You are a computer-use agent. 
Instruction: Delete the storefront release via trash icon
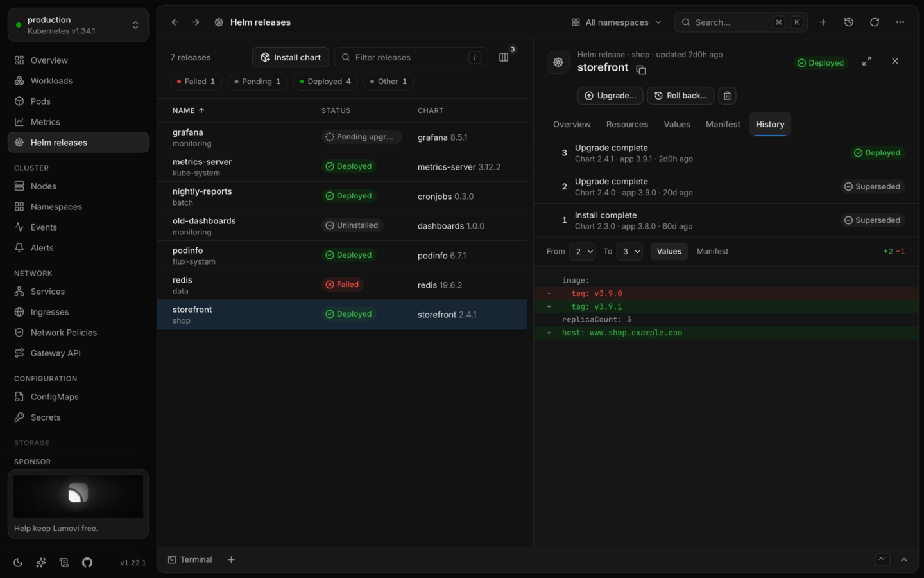point(727,96)
